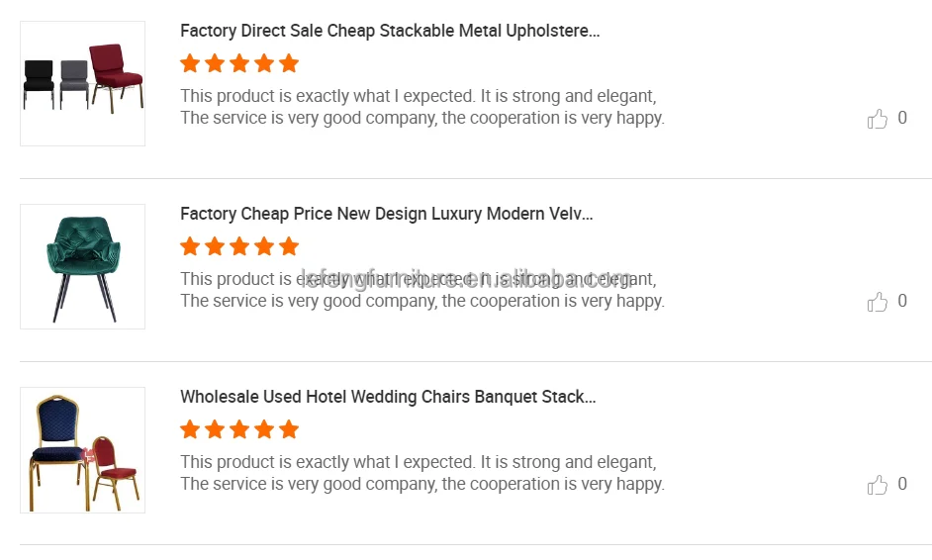932x560 pixels.
Task: Click first star of Stackable Metal review rating
Action: pos(190,63)
